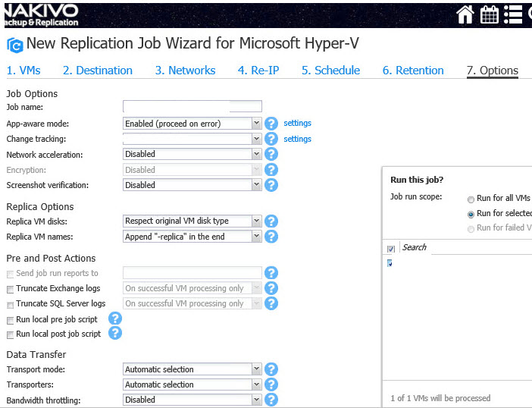Open the Replica VM names dropdown
532x408 pixels.
coord(256,237)
